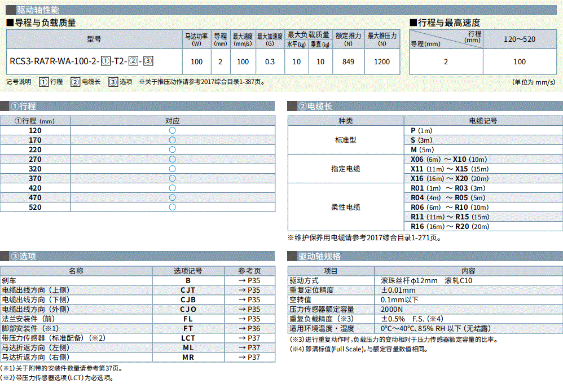
Task: Click the R01 (1m) ~ R03 (3m) entry
Action: pos(448,188)
